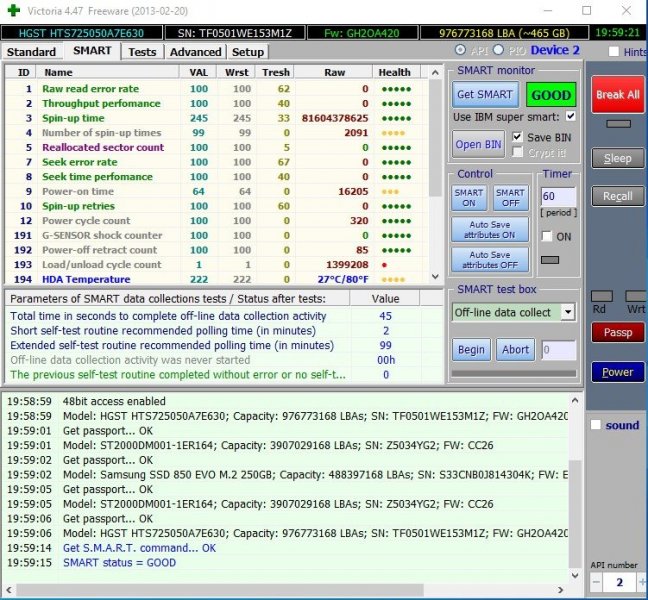This screenshot has height=600, width=648.
Task: Disable Use IBM super smart checkbox
Action: coord(570,117)
